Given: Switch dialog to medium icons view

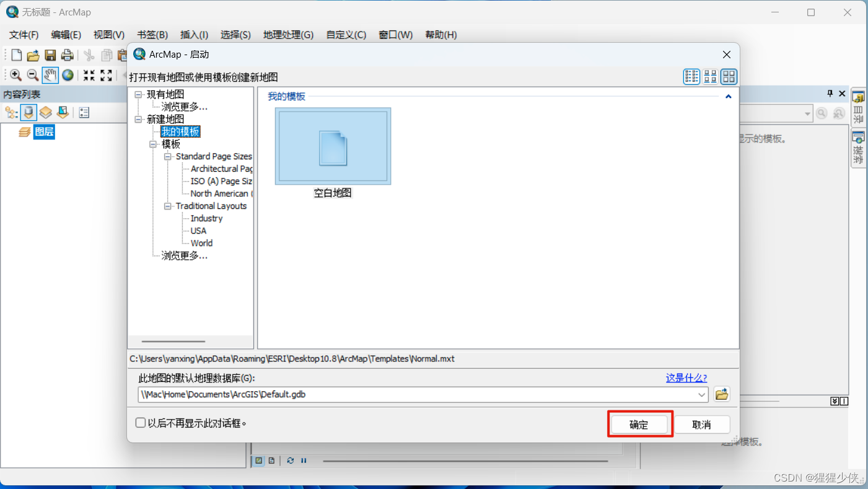Looking at the screenshot, I should pos(710,77).
